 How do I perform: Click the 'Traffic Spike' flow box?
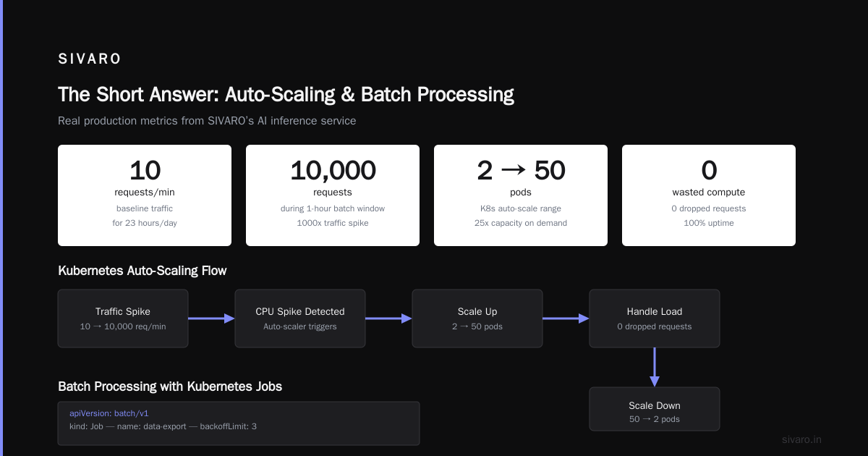(123, 318)
